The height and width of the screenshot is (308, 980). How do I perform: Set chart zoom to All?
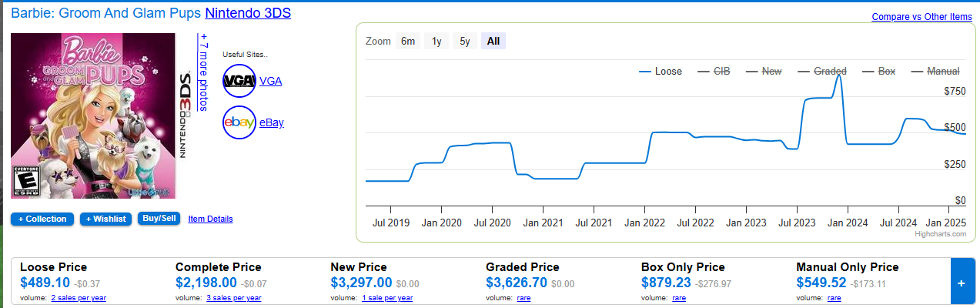click(x=493, y=42)
